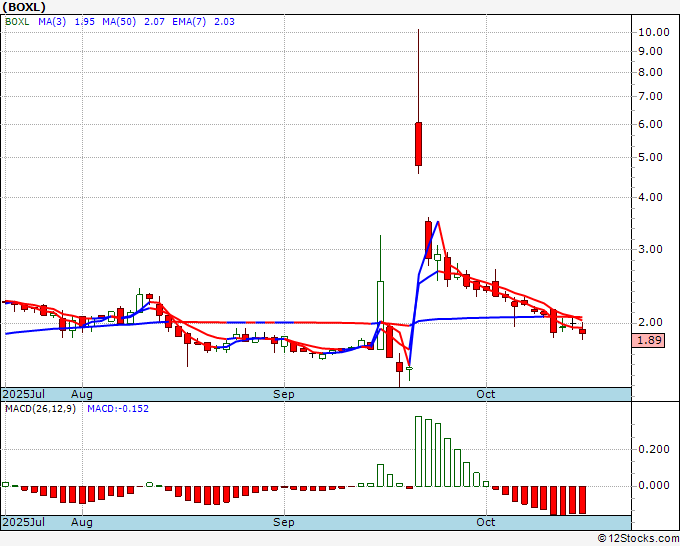The width and height of the screenshot is (680, 546).
Task: Select the BOXL ticker legend label
Action: [17, 22]
